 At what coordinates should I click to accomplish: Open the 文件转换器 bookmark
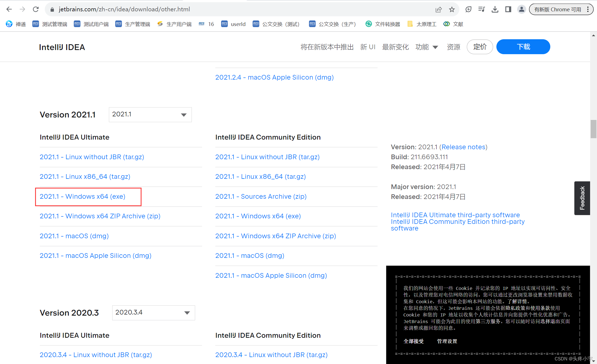coord(383,24)
